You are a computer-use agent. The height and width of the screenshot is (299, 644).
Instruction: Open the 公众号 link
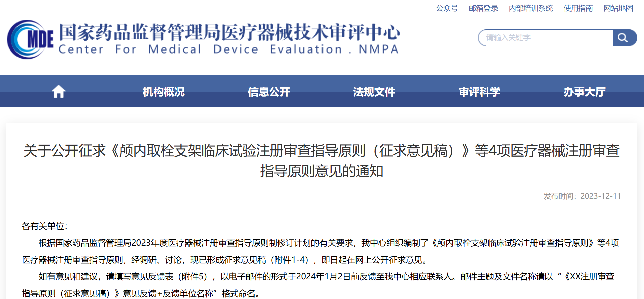447,8
